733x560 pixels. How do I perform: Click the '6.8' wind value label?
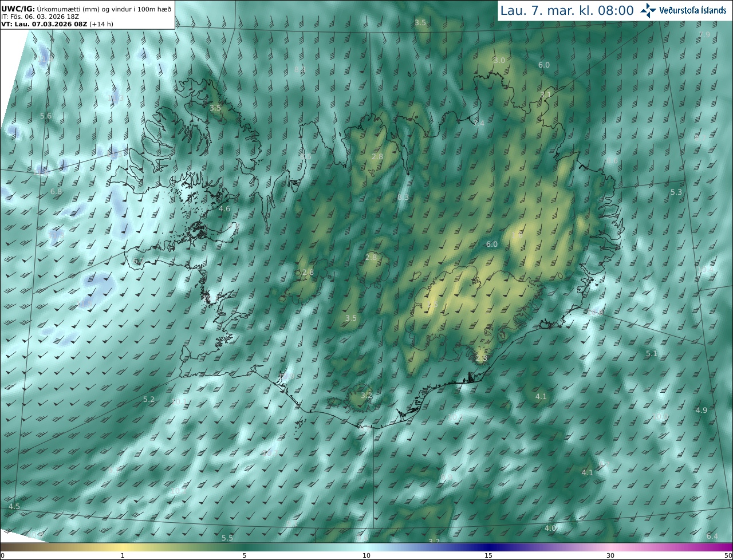point(56,191)
